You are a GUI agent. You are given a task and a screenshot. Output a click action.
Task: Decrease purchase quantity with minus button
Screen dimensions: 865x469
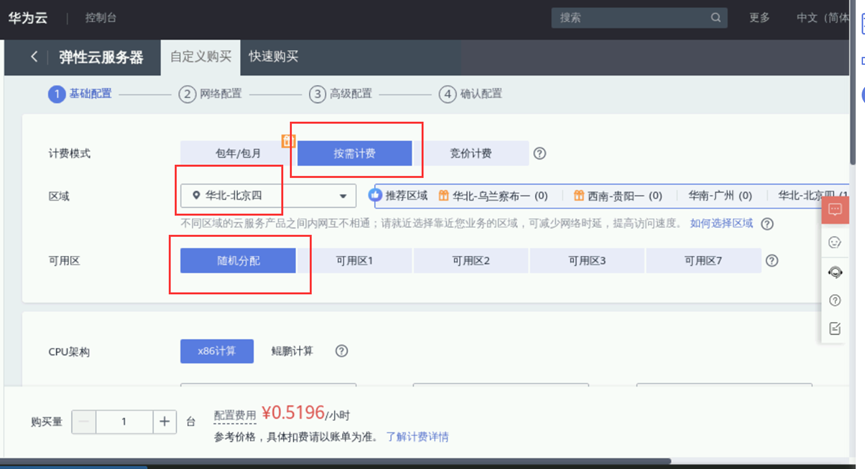click(x=83, y=422)
